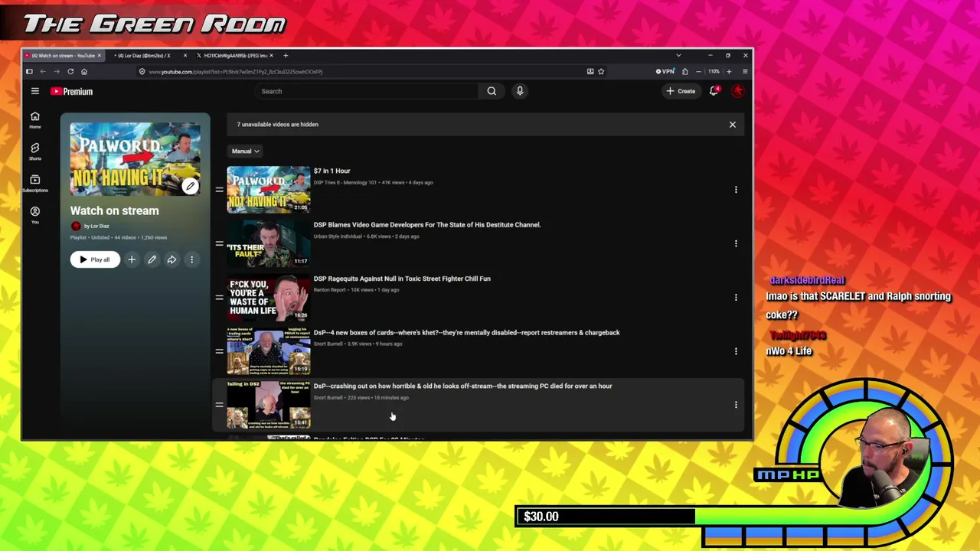Open YouTube notifications bell

714,91
